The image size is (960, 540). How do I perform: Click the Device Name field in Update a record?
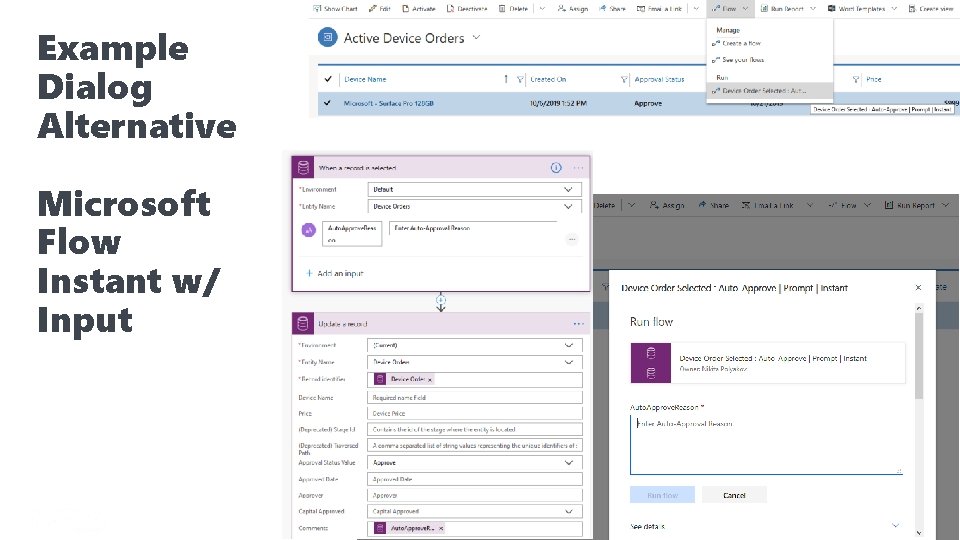474,397
